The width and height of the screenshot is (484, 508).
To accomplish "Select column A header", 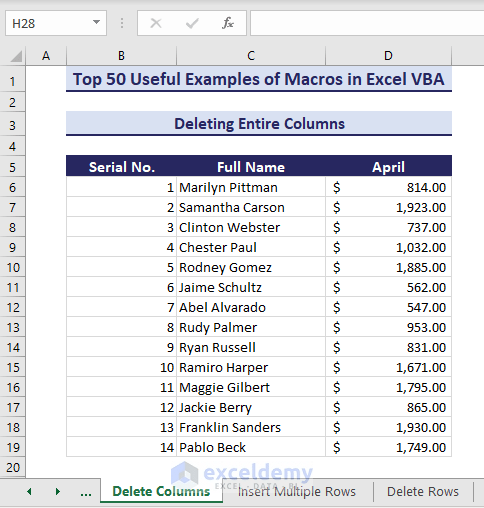I will click(x=46, y=56).
